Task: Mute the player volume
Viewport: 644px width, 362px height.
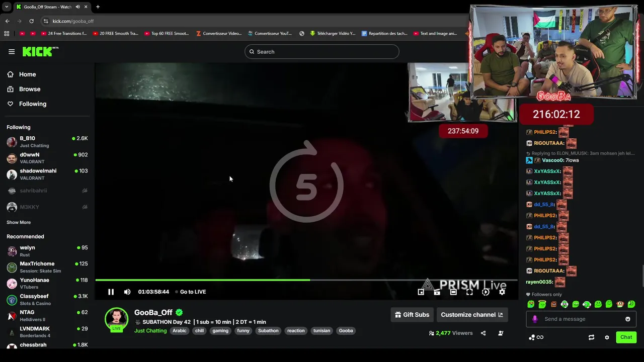Action: [127, 292]
